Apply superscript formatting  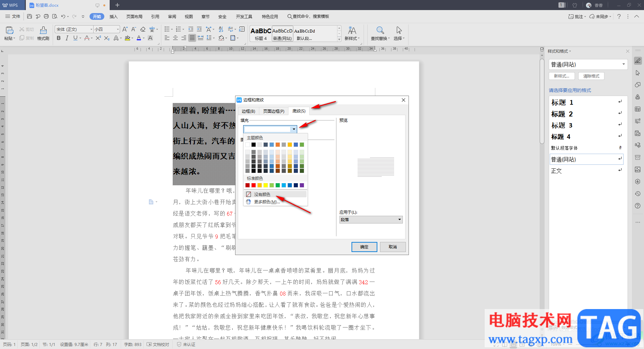click(x=98, y=38)
